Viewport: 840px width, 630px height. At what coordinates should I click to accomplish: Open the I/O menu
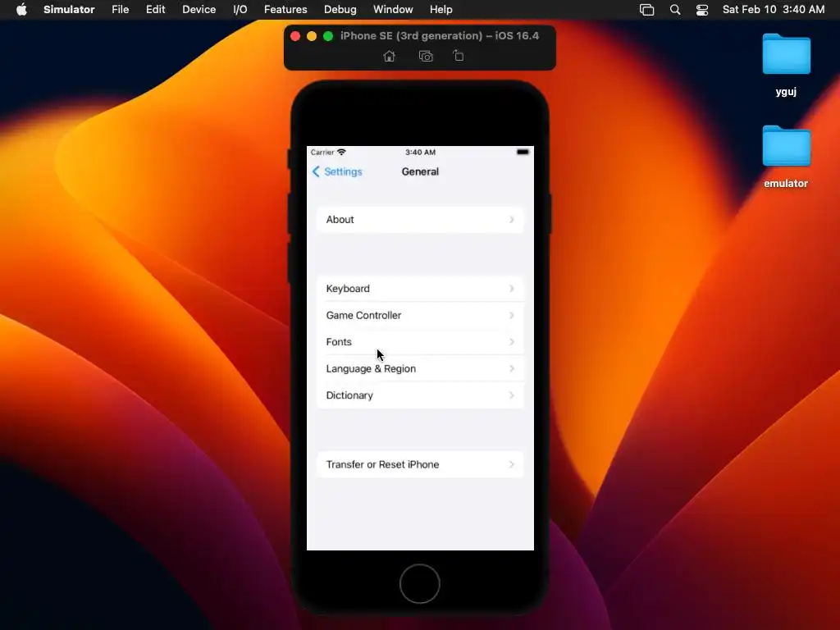click(x=240, y=10)
